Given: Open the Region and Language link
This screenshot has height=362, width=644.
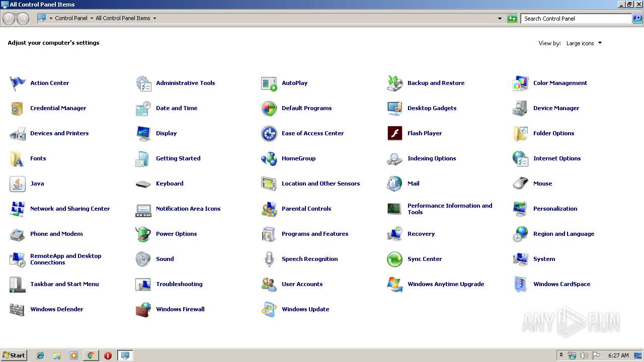Looking at the screenshot, I should [x=563, y=234].
